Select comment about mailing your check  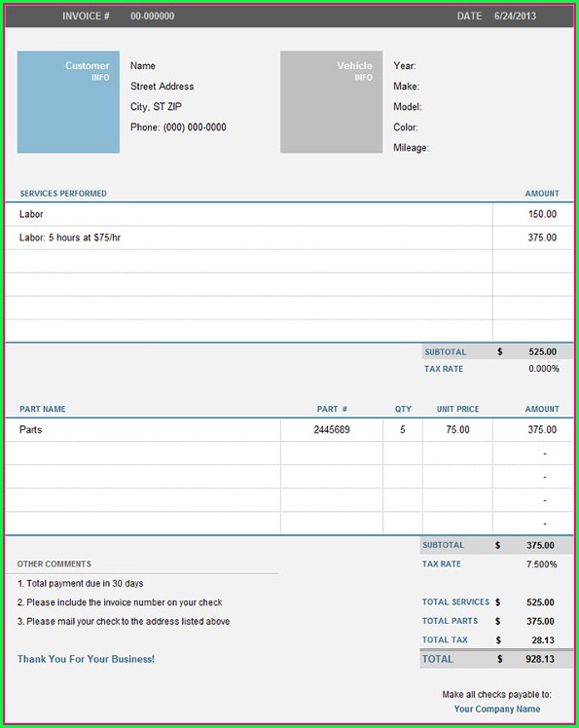coord(124,622)
